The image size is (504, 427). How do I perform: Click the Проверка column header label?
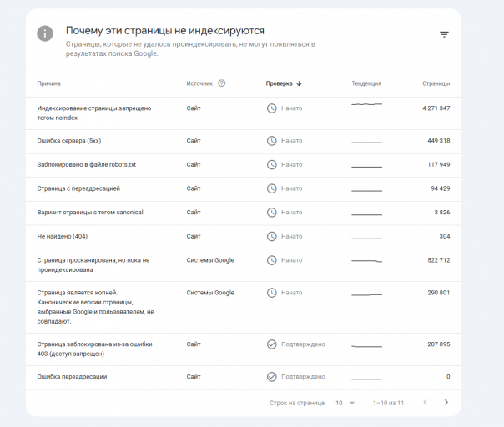[x=279, y=83]
